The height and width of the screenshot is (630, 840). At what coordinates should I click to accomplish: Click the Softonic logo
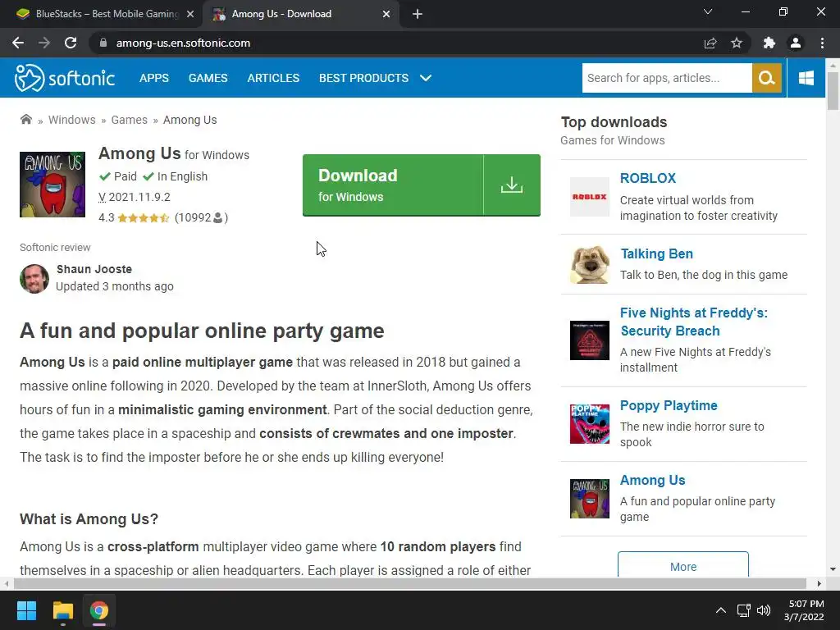[64, 78]
